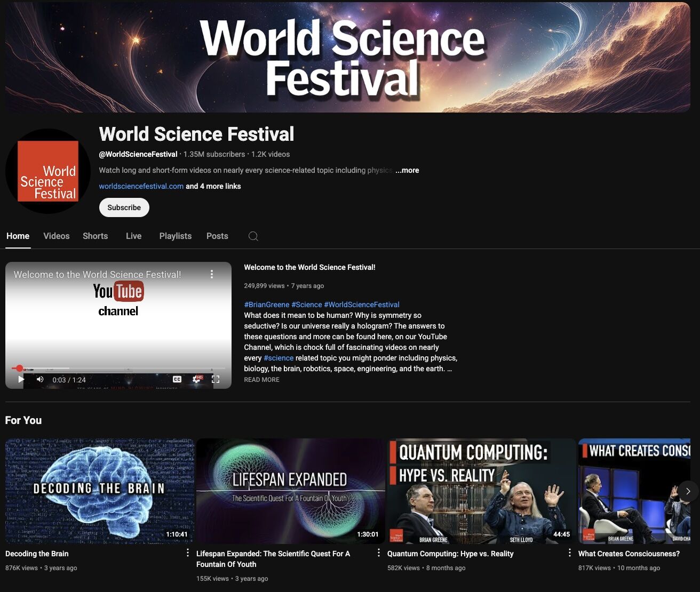Click the 'World Science Festival' channel name heading
This screenshot has height=592, width=700.
pos(196,134)
